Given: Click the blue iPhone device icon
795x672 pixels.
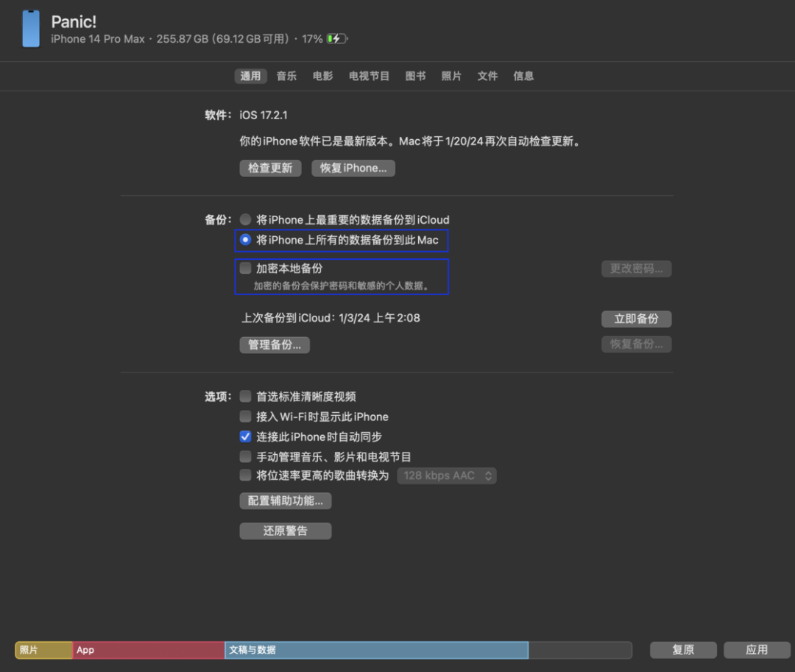Looking at the screenshot, I should [31, 29].
